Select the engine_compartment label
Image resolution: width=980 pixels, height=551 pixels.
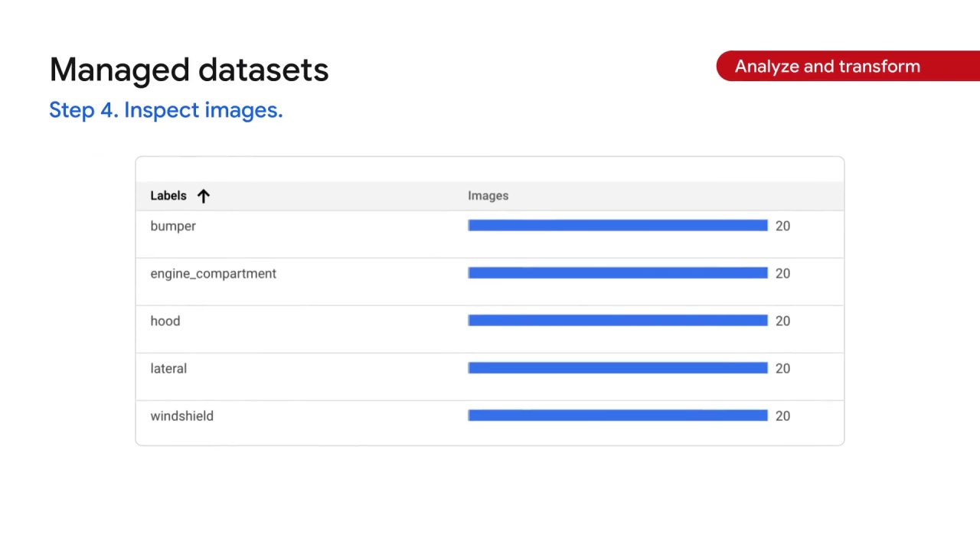[213, 274]
